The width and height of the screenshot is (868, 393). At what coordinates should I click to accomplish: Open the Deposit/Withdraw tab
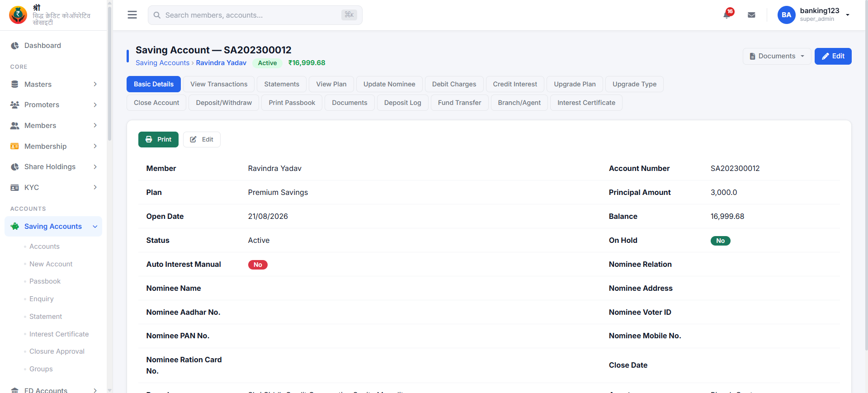coord(224,103)
